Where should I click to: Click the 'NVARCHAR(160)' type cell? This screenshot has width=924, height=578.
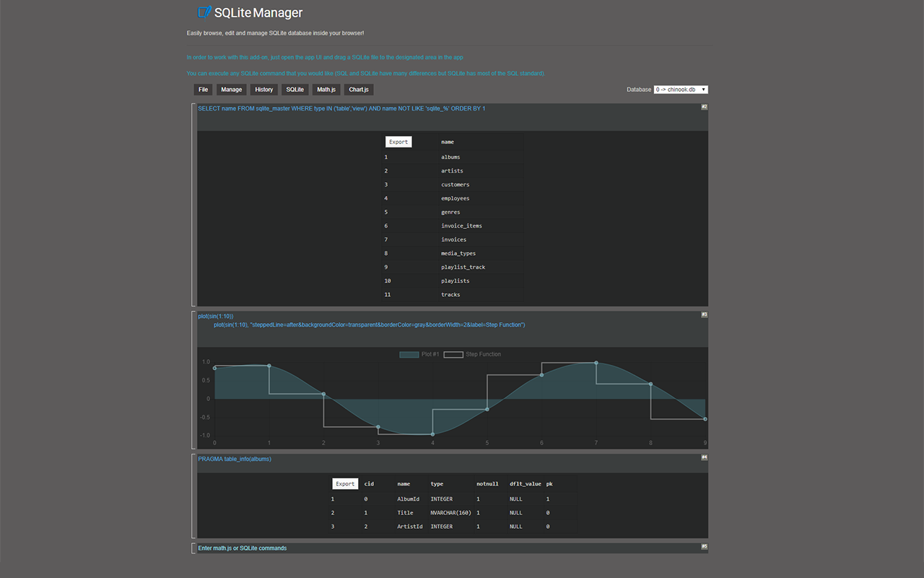coord(450,513)
